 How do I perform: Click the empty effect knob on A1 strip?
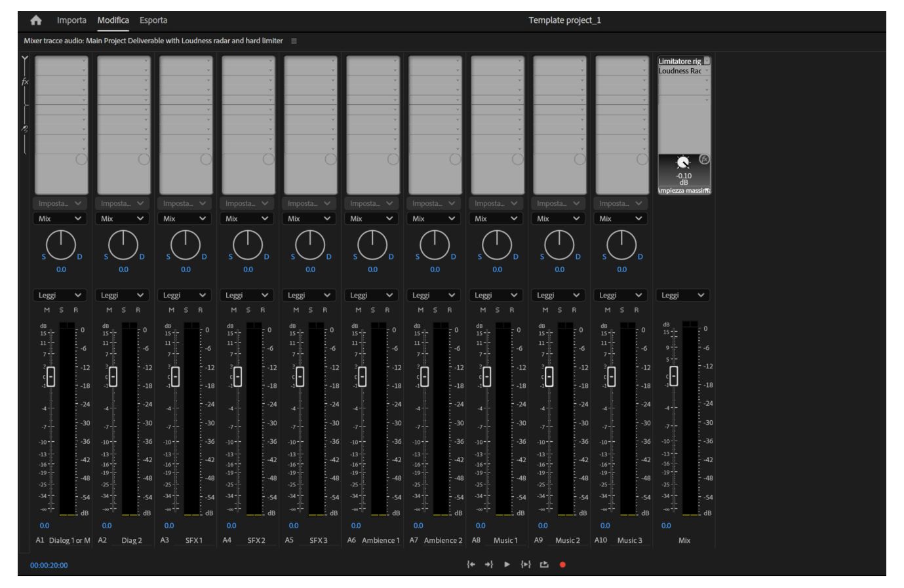pos(81,159)
